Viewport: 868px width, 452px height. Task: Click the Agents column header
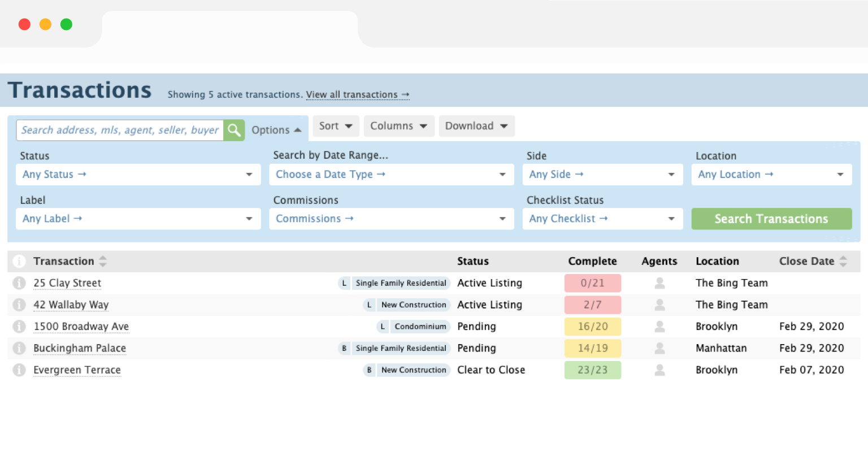click(659, 261)
